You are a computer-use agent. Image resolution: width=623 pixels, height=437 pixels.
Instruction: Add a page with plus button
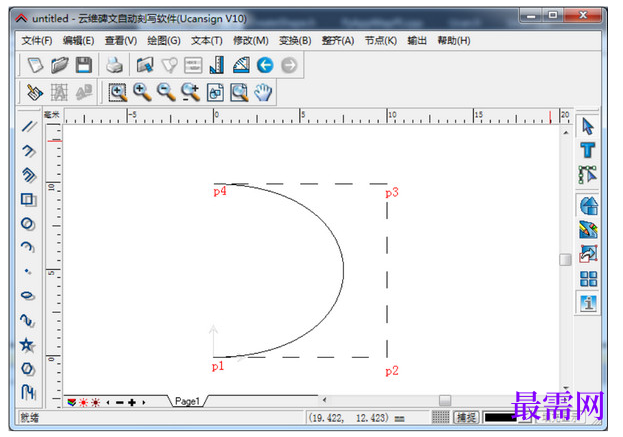point(132,402)
